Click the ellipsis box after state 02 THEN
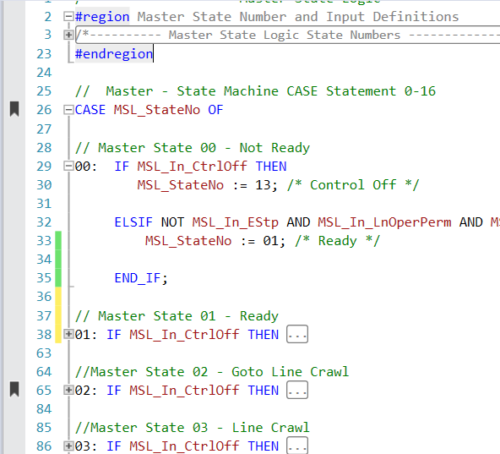The width and height of the screenshot is (500, 454). (297, 390)
